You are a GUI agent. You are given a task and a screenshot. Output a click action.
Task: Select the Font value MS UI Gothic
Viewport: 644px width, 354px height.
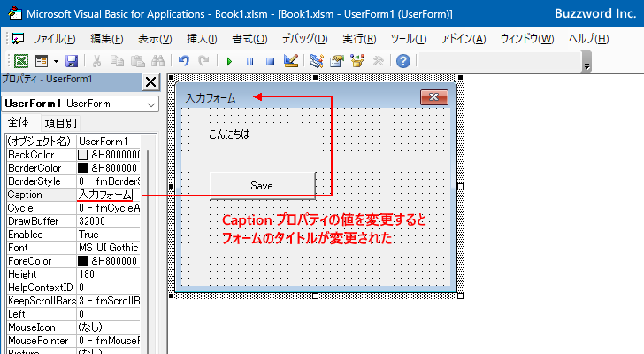click(x=109, y=248)
